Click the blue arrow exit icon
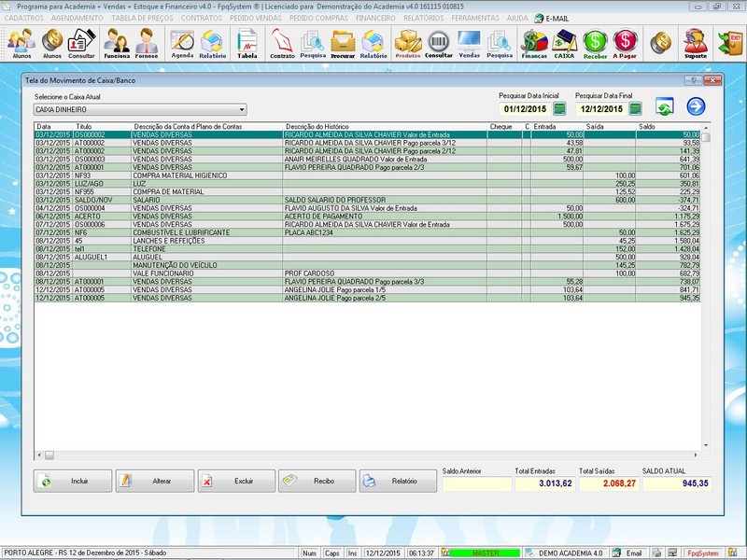747x560 pixels. point(696,107)
